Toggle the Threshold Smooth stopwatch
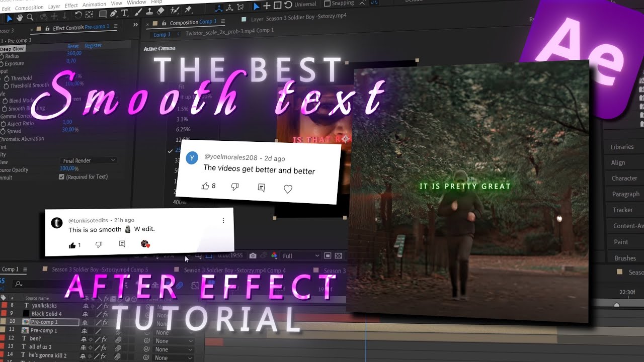The height and width of the screenshot is (362, 644). pos(7,85)
